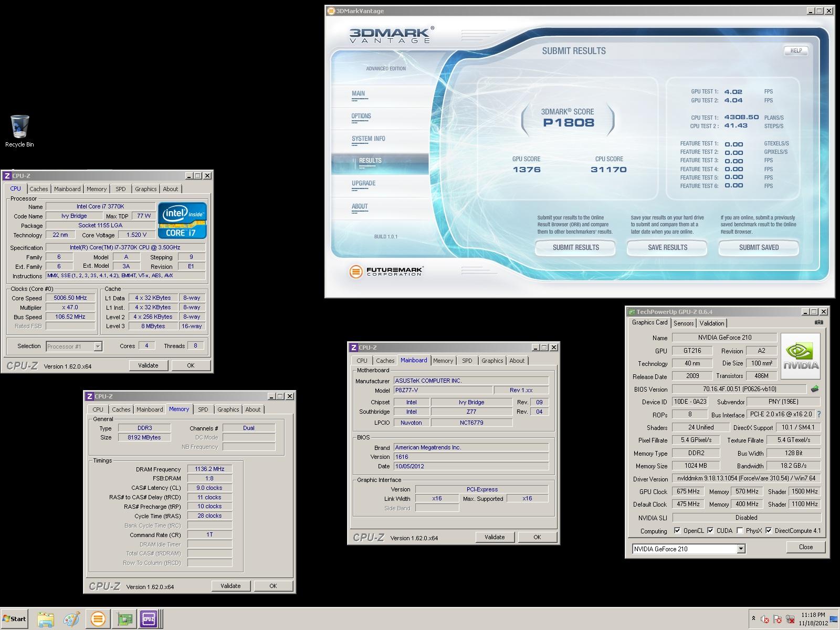Open Mainboard tab in CPU-Z Memory window
840x630 pixels.
150,409
